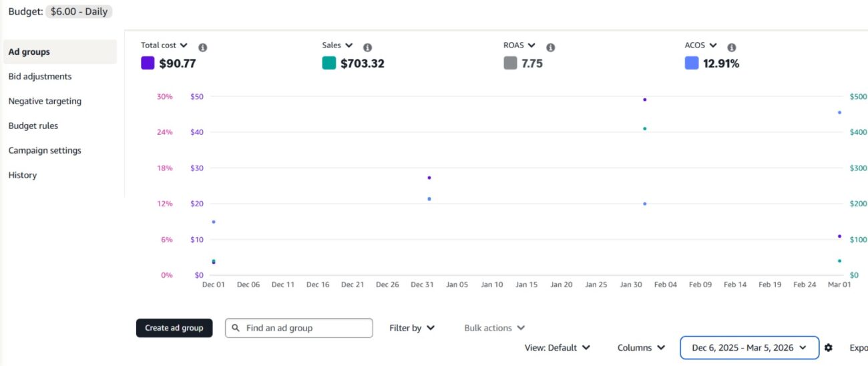Click blue ACOS color swatch

click(x=692, y=63)
